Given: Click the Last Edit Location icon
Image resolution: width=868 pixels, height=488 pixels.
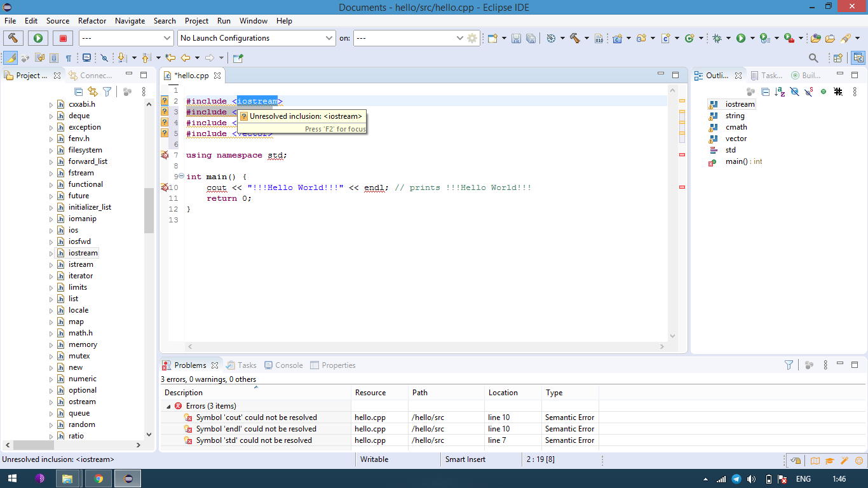Looking at the screenshot, I should [x=170, y=58].
